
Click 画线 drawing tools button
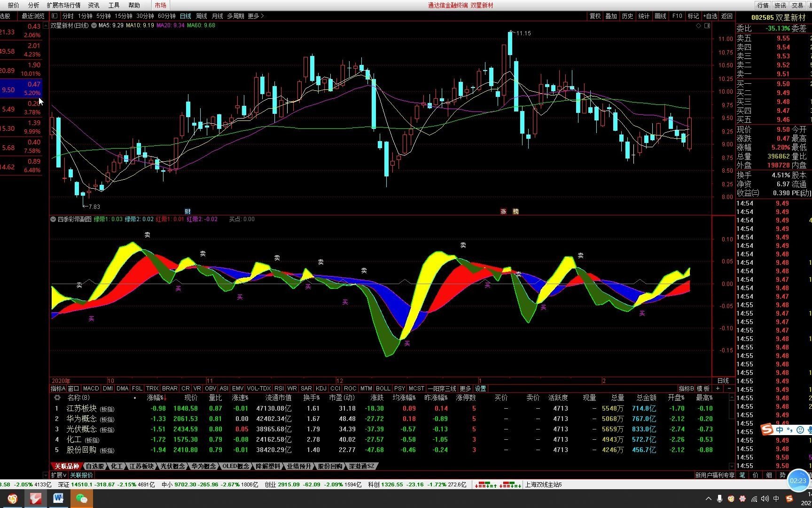[661, 16]
